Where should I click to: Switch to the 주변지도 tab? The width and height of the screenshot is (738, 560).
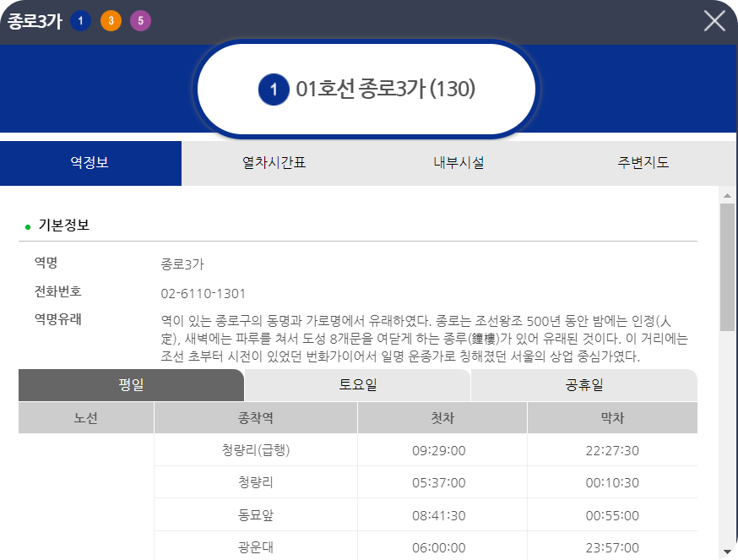(x=641, y=164)
